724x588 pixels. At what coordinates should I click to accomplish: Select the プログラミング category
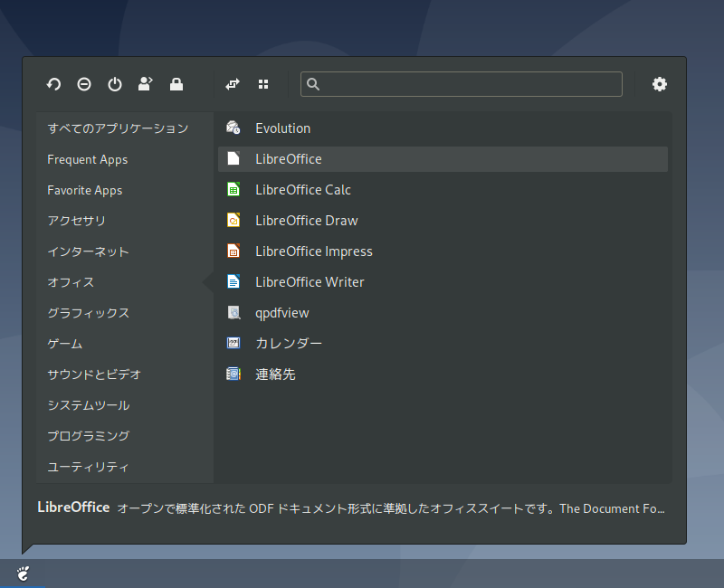(x=88, y=436)
